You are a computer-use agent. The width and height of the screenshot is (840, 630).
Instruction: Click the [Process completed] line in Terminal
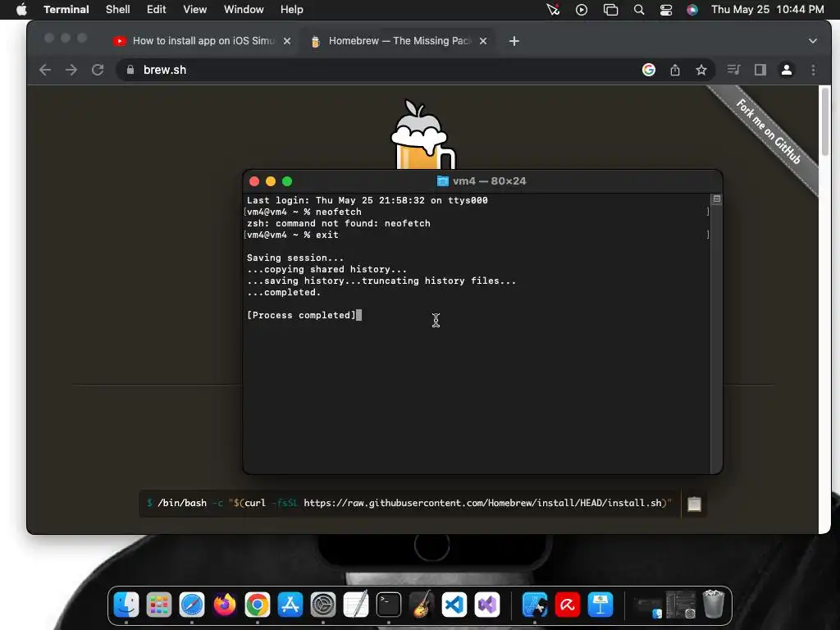pos(301,315)
